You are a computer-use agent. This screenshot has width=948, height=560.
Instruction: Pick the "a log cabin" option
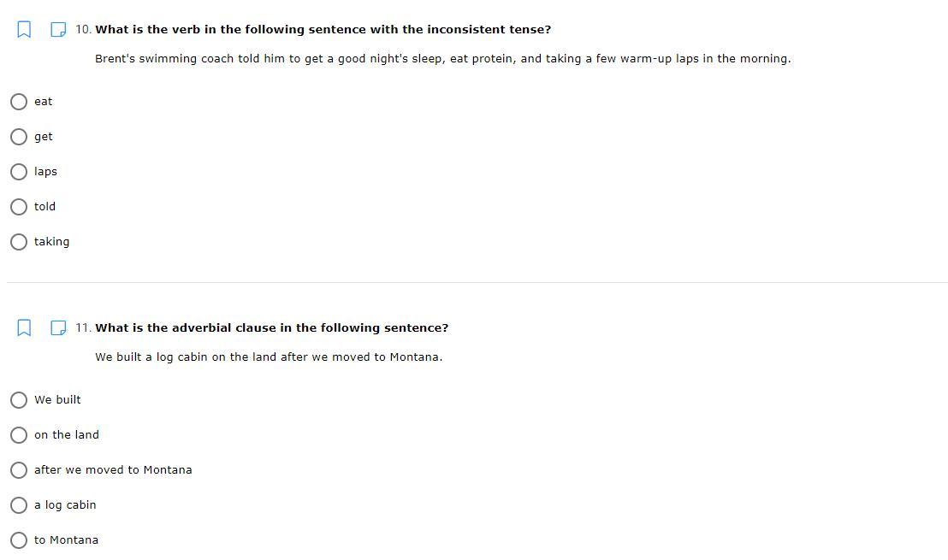19,505
